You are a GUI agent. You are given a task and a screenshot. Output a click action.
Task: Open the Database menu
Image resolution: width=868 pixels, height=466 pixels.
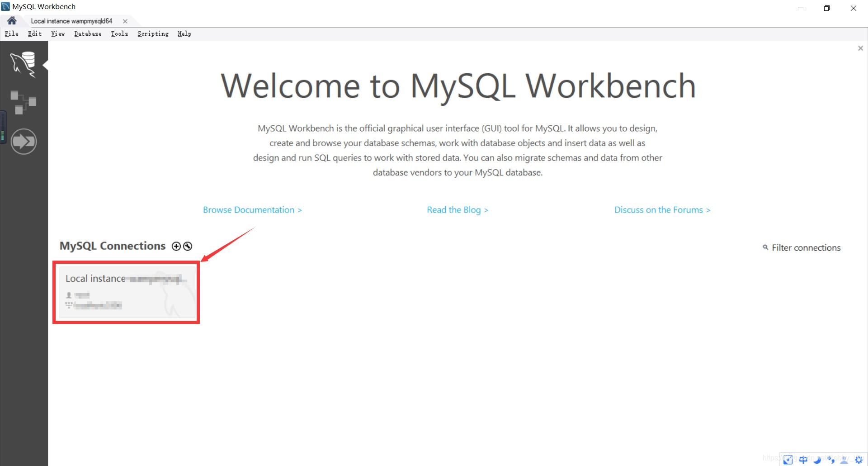[88, 33]
